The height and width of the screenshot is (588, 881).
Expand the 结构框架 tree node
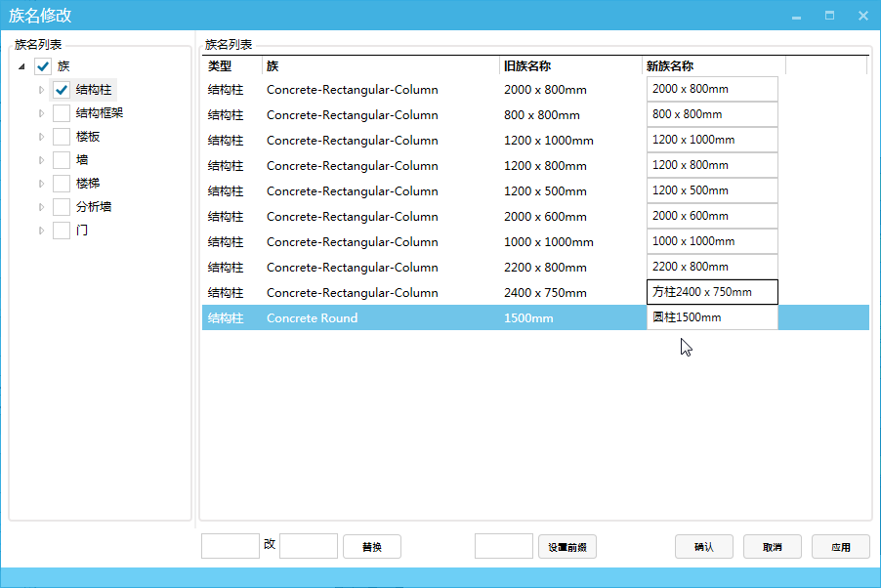click(41, 113)
